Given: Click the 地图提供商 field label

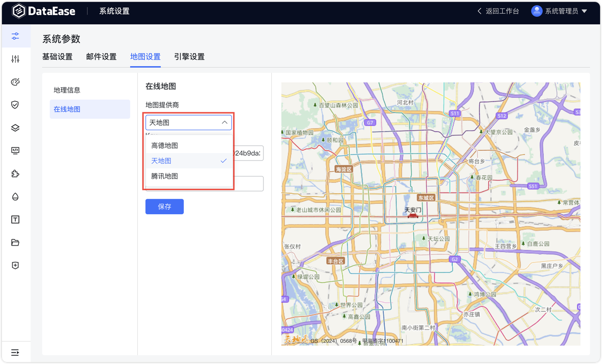Looking at the screenshot, I should coord(162,105).
